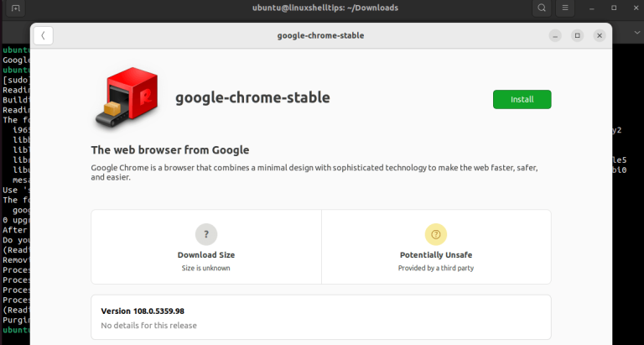Click the green Install button
Screen dimensions: 644x345
(x=522, y=99)
